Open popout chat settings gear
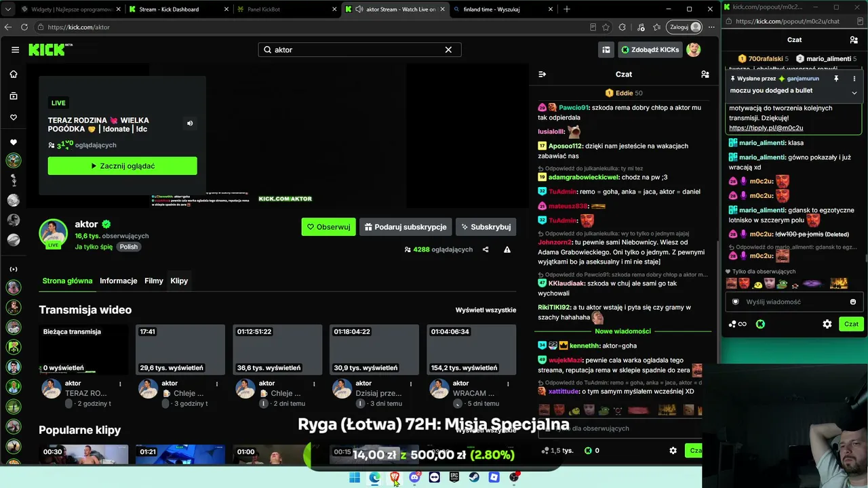The image size is (868, 488). [827, 324]
